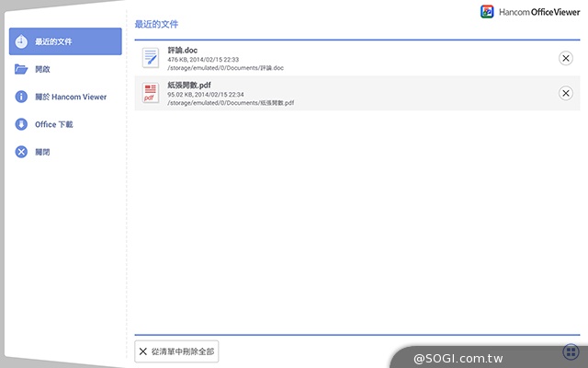Click the 95.02 KB, 2014/02/15 22:34 detail text
This screenshot has width=588, height=368.
click(206, 94)
